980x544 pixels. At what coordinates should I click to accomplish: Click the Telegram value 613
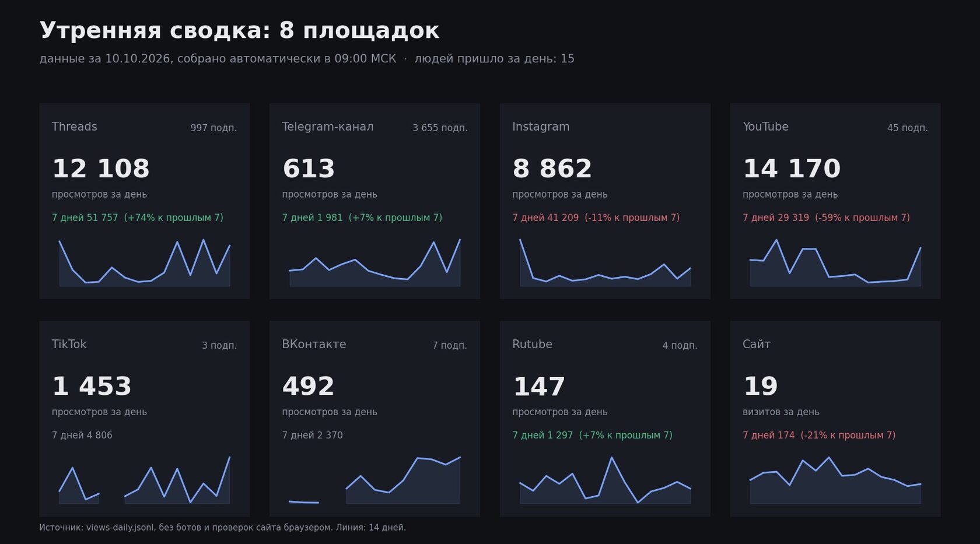(x=308, y=169)
